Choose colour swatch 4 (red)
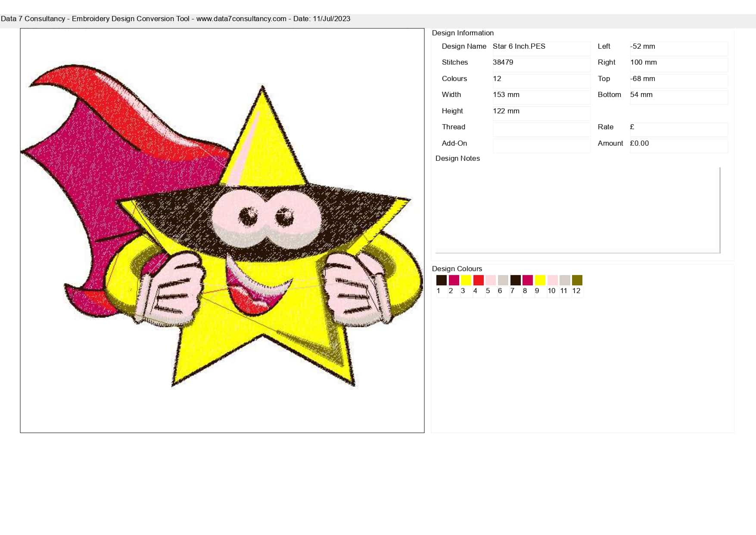756x535 pixels. pyautogui.click(x=478, y=280)
